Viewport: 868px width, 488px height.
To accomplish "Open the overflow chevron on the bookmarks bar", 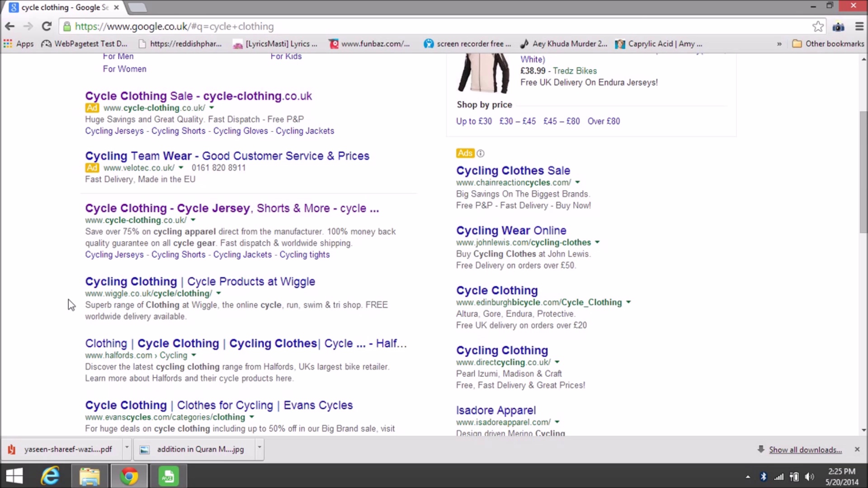I will click(x=779, y=43).
